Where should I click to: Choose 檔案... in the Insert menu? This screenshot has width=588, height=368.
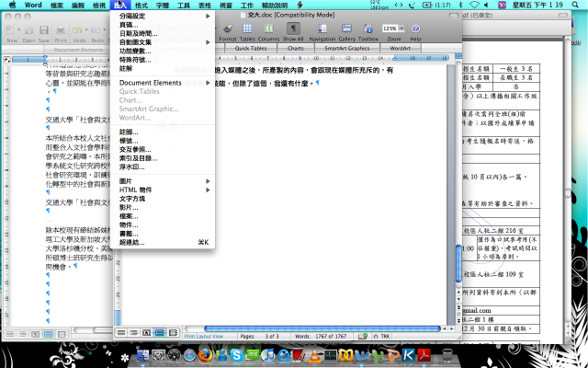[x=164, y=216]
